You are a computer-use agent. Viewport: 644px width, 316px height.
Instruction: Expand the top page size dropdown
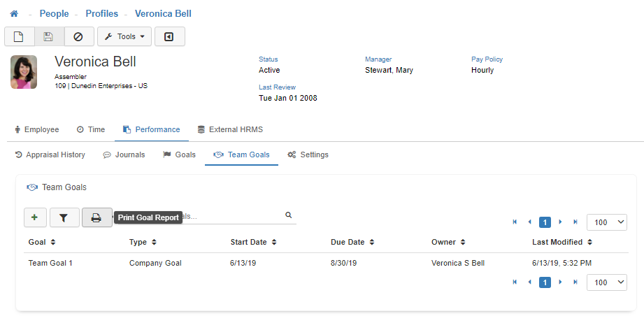pyautogui.click(x=606, y=222)
